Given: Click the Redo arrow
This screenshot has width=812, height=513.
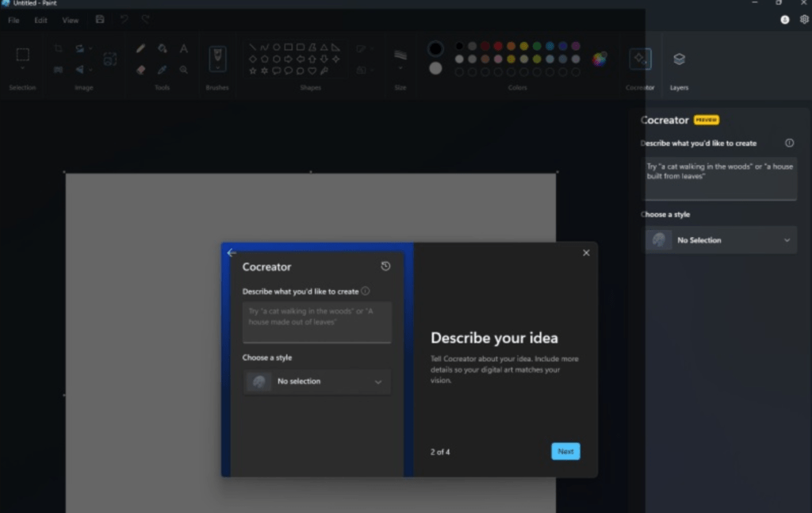Looking at the screenshot, I should [146, 20].
